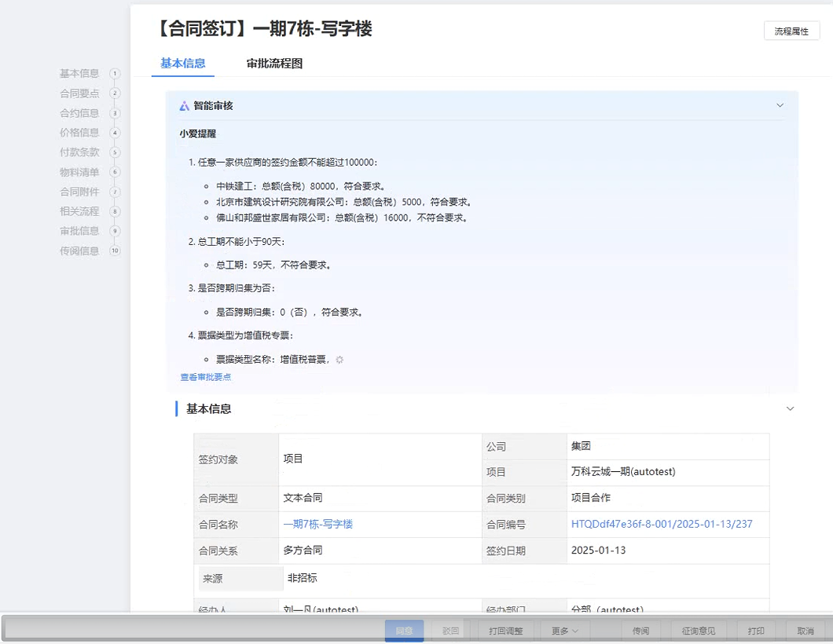Viewport: 833px width, 644px height.
Task: Click the 北京市建筑设计研究院有限公司 line
Action: click(343, 203)
